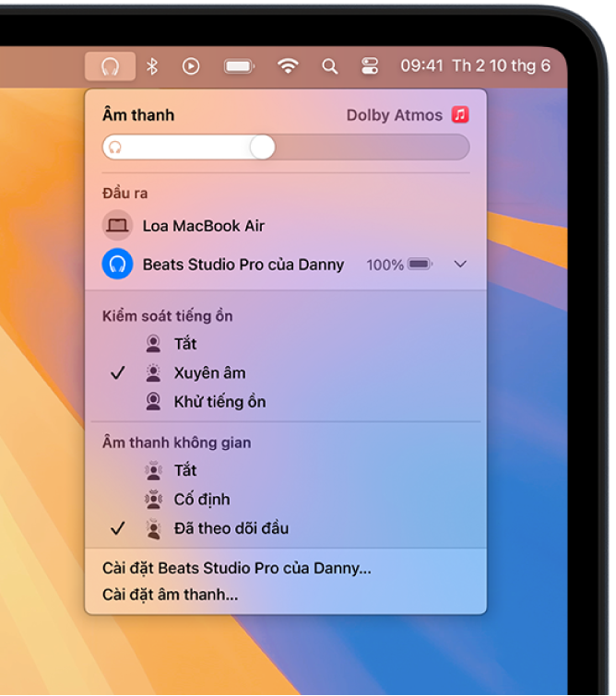This screenshot has height=696, width=616.
Task: Click the Beats 100% battery indicator
Action: pyautogui.click(x=399, y=265)
